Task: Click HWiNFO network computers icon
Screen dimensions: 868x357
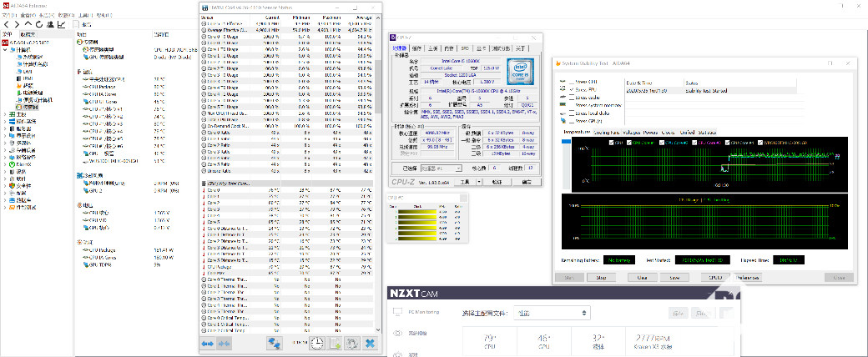Action: click(x=275, y=343)
